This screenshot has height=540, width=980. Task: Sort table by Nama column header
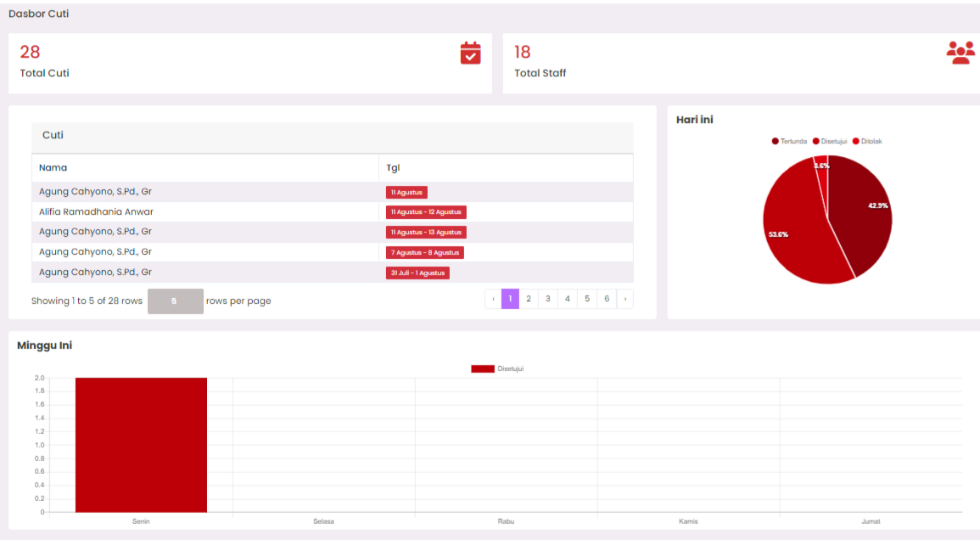pyautogui.click(x=53, y=167)
